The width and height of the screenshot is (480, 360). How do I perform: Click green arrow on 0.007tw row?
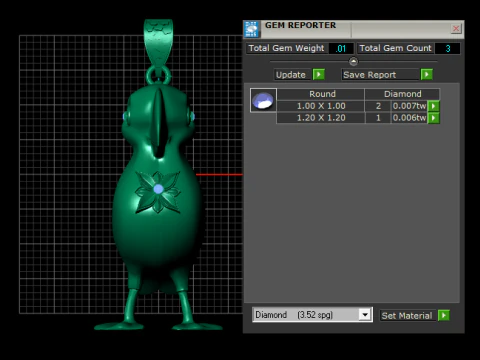(434, 106)
